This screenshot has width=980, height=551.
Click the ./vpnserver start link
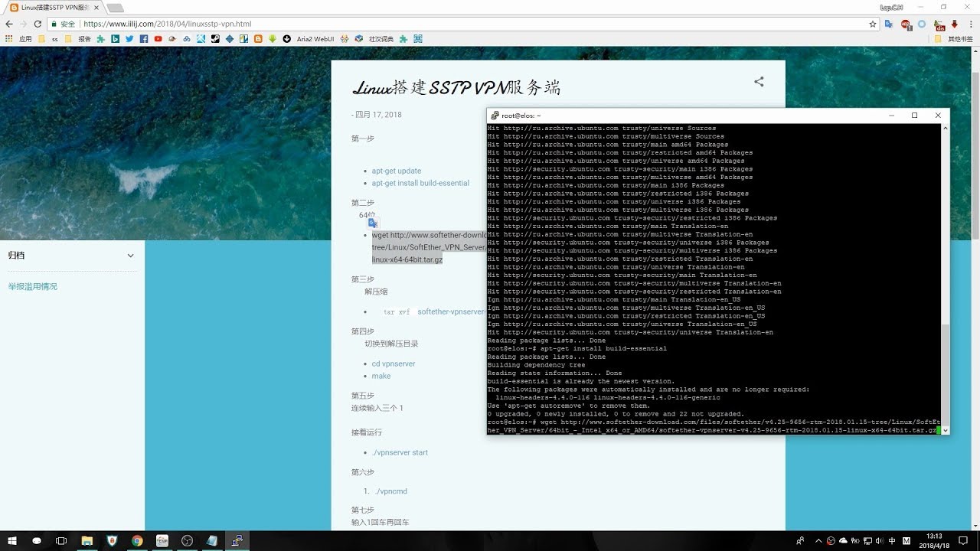(400, 452)
